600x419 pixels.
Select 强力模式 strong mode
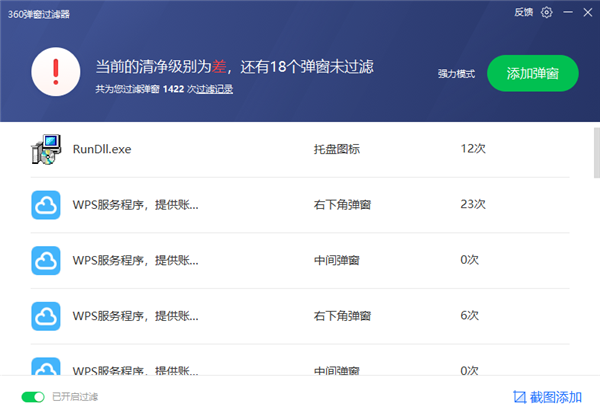[456, 73]
